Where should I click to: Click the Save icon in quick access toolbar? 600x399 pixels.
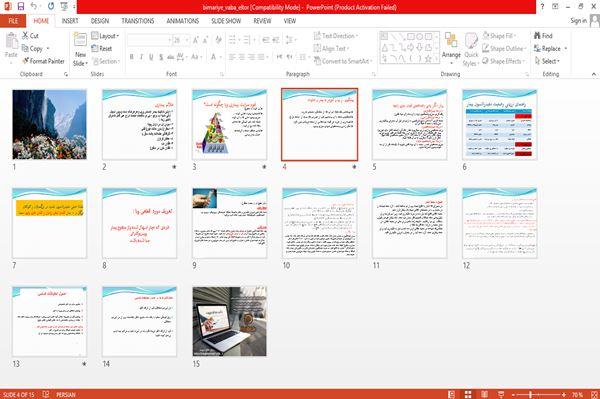tap(21, 6)
